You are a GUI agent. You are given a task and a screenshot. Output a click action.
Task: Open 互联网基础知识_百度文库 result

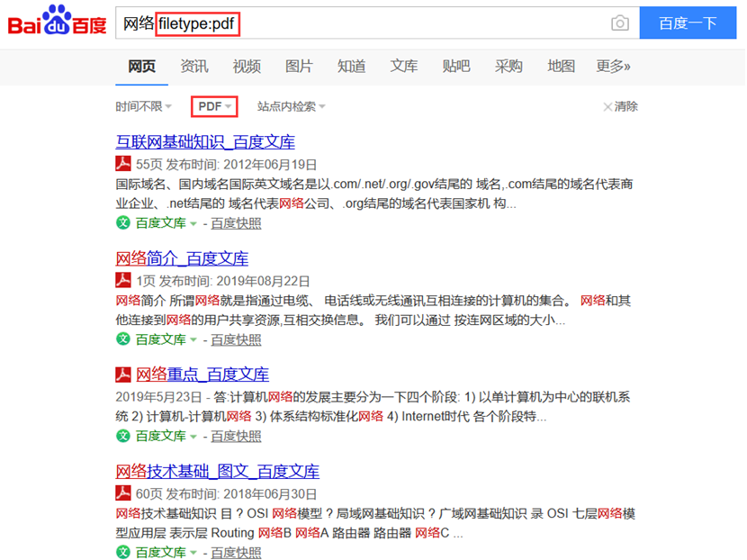pyautogui.click(x=205, y=142)
